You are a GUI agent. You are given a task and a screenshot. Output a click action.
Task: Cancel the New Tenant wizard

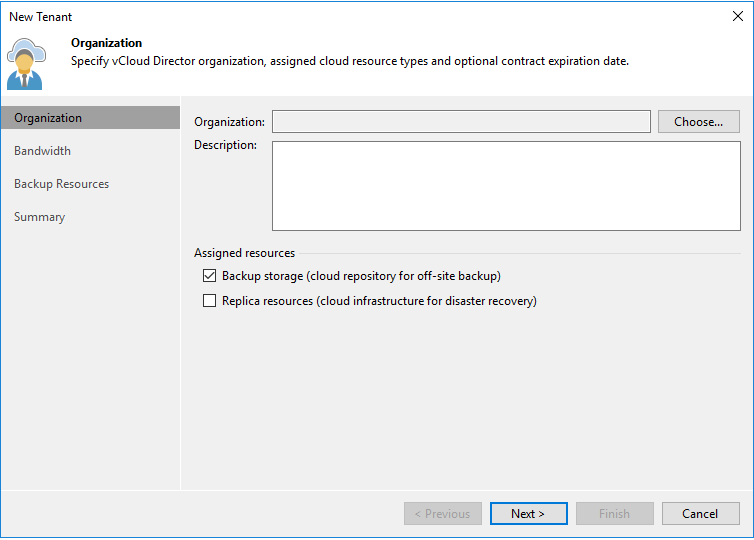click(700, 514)
